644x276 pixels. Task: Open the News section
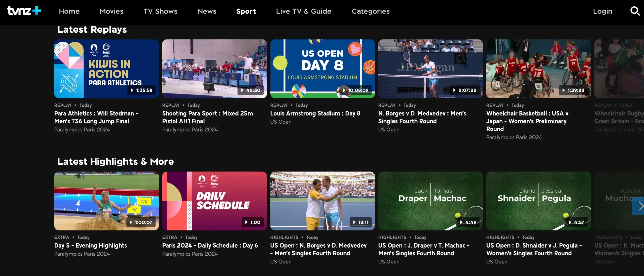point(207,11)
